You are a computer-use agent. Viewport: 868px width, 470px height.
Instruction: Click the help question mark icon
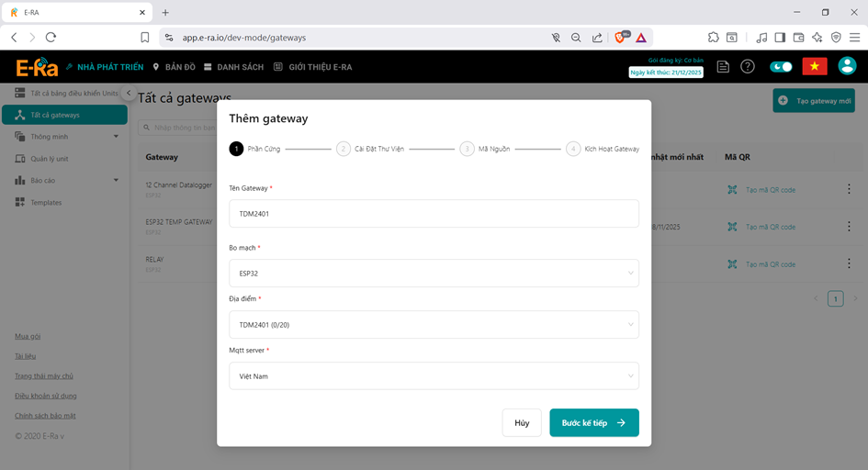click(748, 66)
